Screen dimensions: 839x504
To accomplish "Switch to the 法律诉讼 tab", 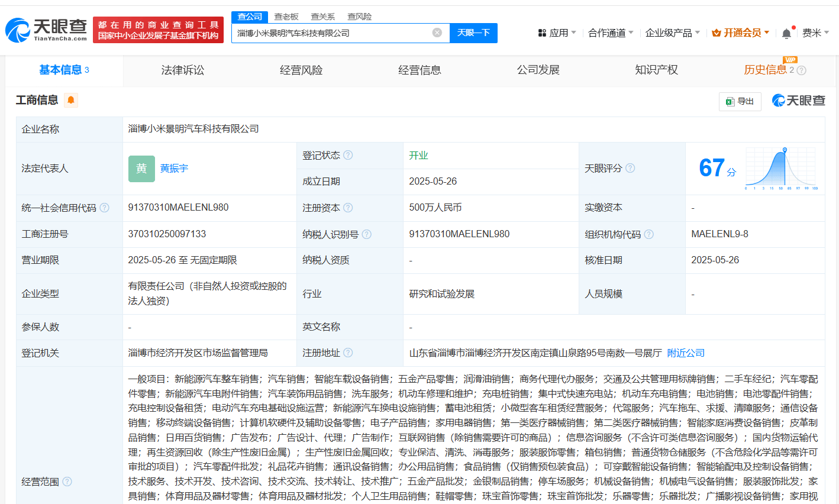I will click(182, 70).
